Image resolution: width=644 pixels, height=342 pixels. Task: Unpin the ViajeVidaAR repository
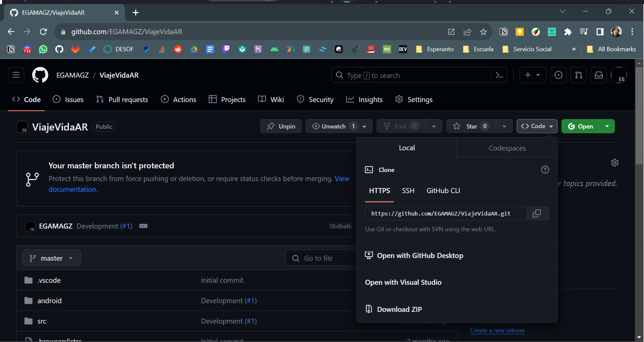281,126
